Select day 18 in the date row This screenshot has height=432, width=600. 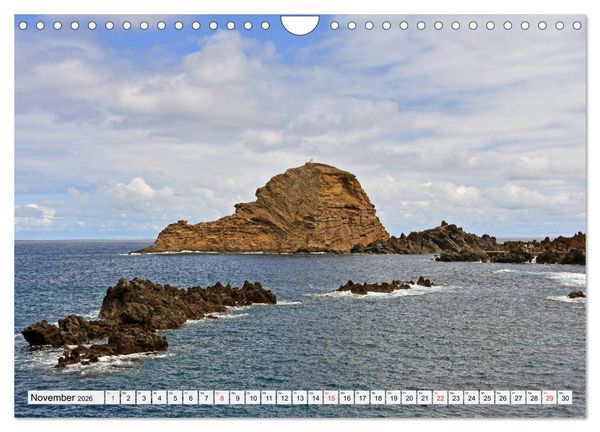point(378,398)
